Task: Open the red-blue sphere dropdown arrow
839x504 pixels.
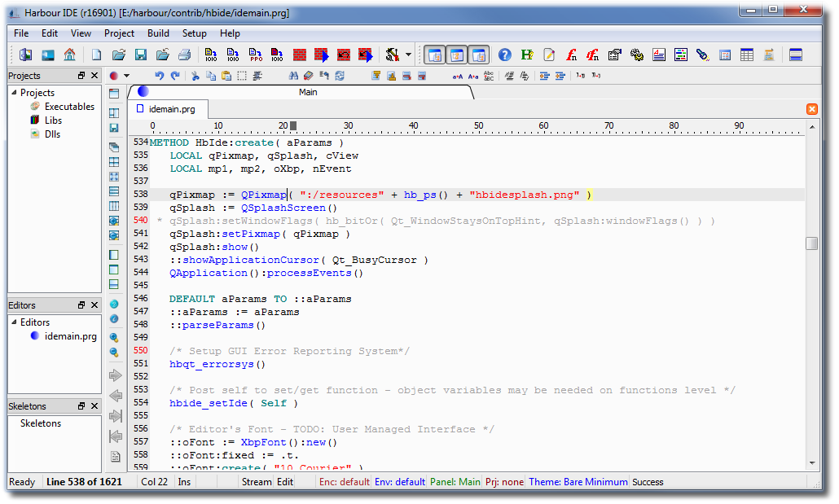Action: pyautogui.click(x=126, y=76)
